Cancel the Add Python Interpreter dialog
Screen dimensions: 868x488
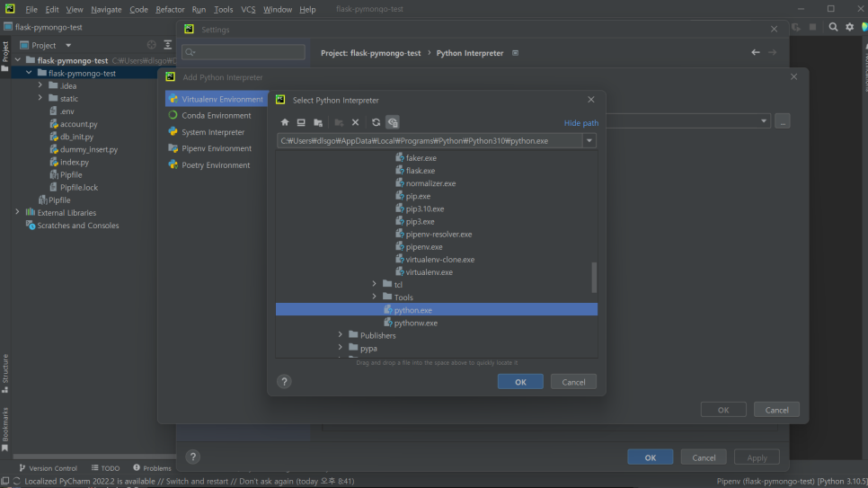776,410
